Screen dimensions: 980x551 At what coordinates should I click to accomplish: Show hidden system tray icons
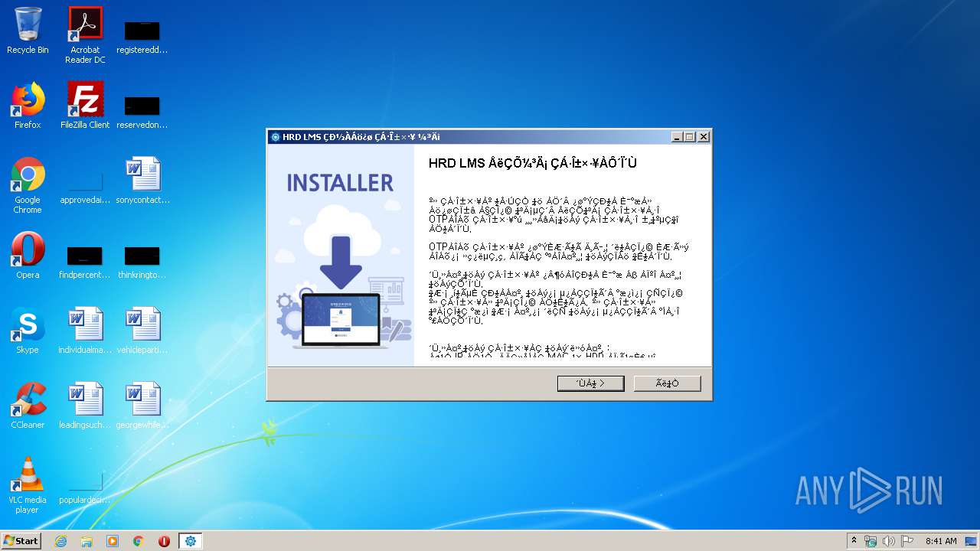(x=854, y=541)
